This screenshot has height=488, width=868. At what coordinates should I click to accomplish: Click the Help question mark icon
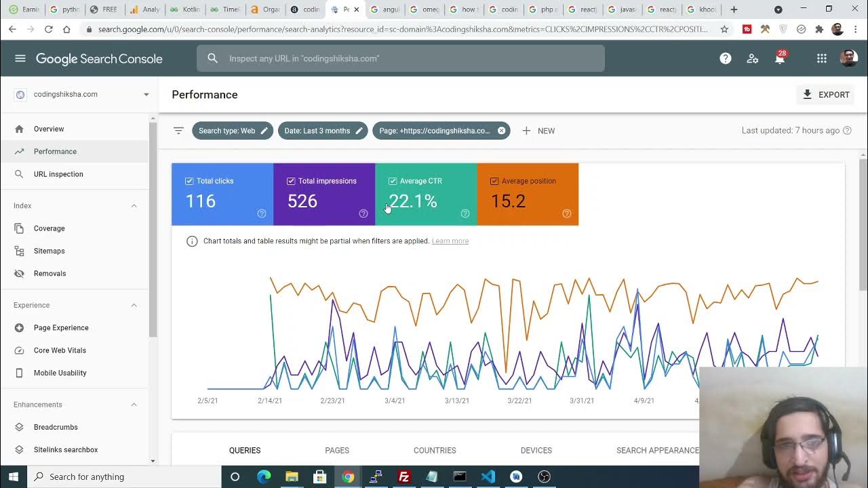[726, 58]
